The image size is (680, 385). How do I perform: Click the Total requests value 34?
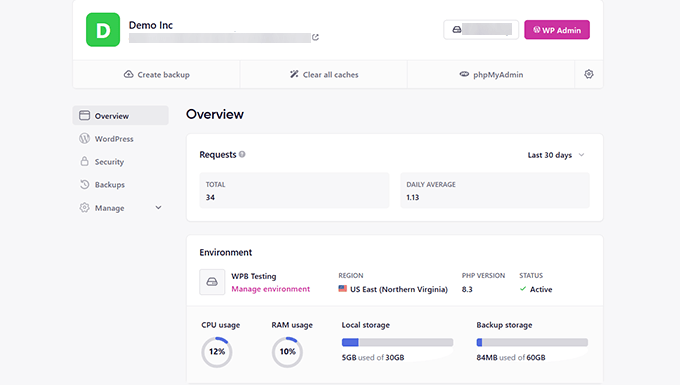click(x=210, y=197)
